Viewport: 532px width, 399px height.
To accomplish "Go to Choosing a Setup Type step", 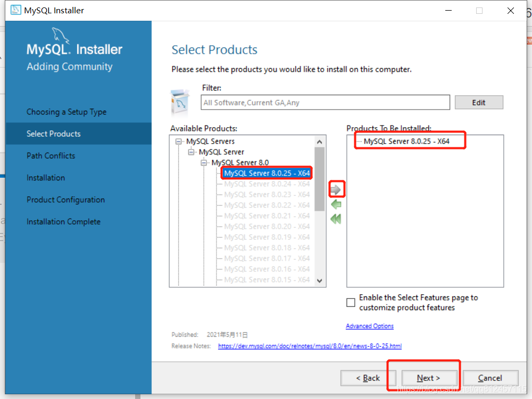I will pyautogui.click(x=66, y=112).
